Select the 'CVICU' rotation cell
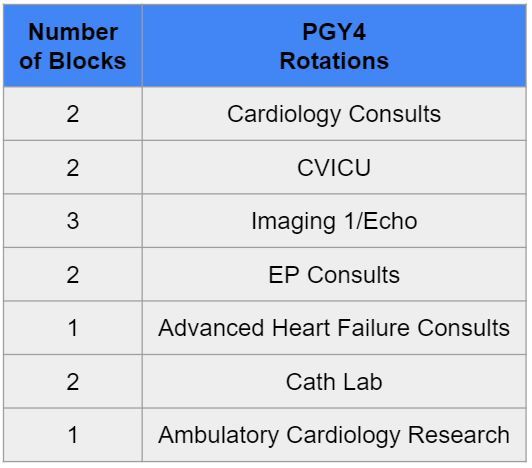This screenshot has height=468, width=532. pyautogui.click(x=334, y=167)
